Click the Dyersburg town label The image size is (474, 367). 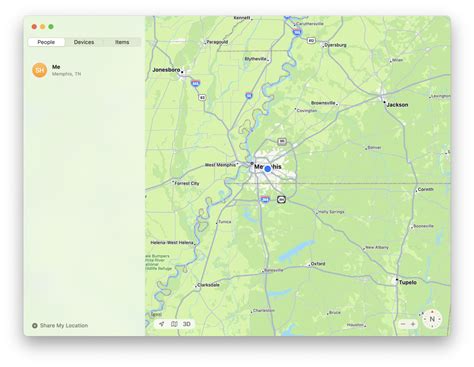[335, 45]
